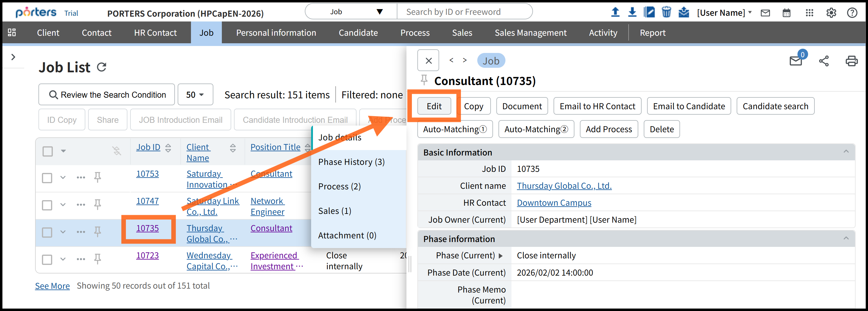Open the help question mark icon
This screenshot has height=311, width=868.
point(852,13)
